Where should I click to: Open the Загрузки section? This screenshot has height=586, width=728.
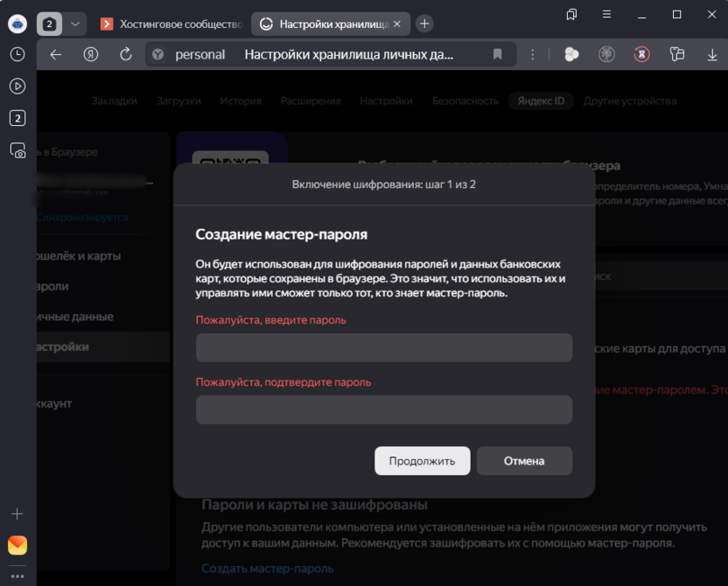point(178,101)
